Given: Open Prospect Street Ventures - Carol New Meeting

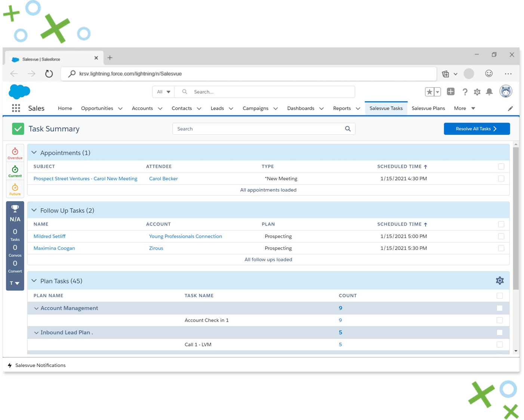Looking at the screenshot, I should click(x=86, y=178).
